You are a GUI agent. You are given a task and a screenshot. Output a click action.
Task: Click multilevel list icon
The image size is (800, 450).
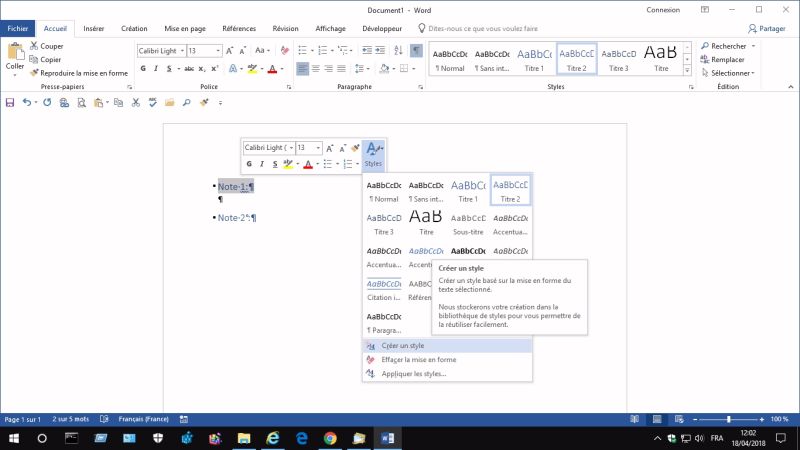click(343, 51)
